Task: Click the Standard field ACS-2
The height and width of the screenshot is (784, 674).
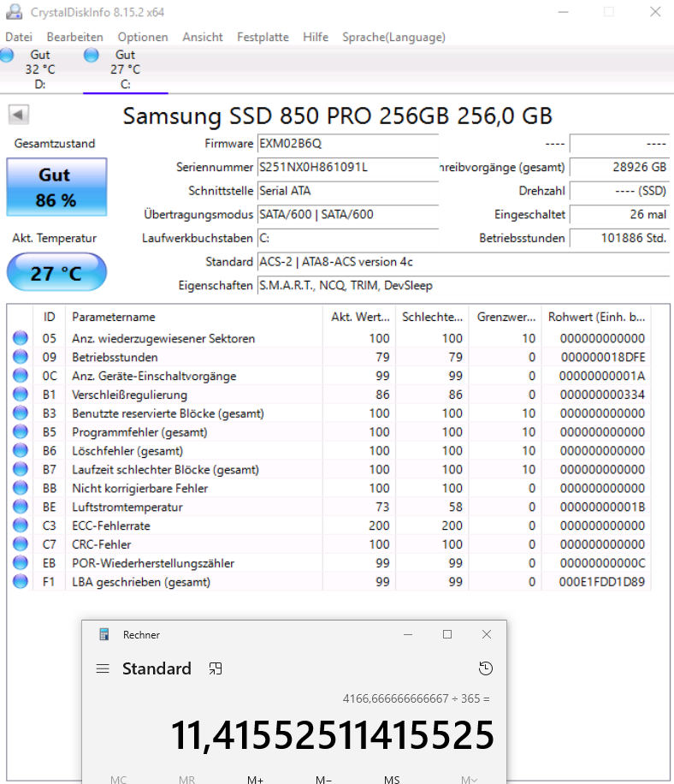Action: coord(463,262)
